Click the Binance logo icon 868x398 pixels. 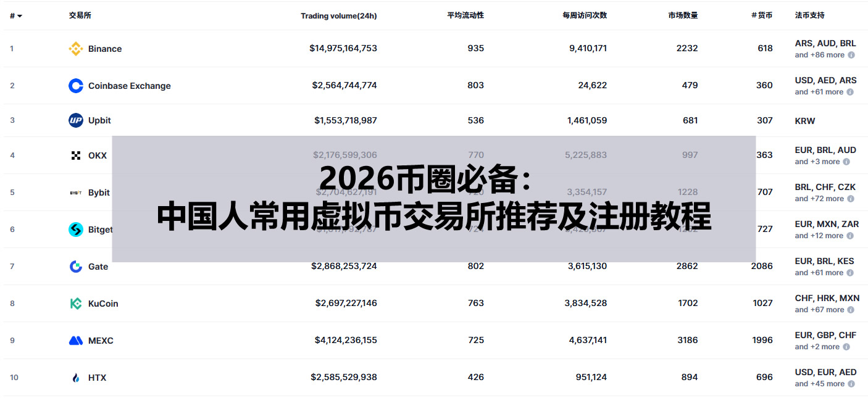[x=76, y=49]
